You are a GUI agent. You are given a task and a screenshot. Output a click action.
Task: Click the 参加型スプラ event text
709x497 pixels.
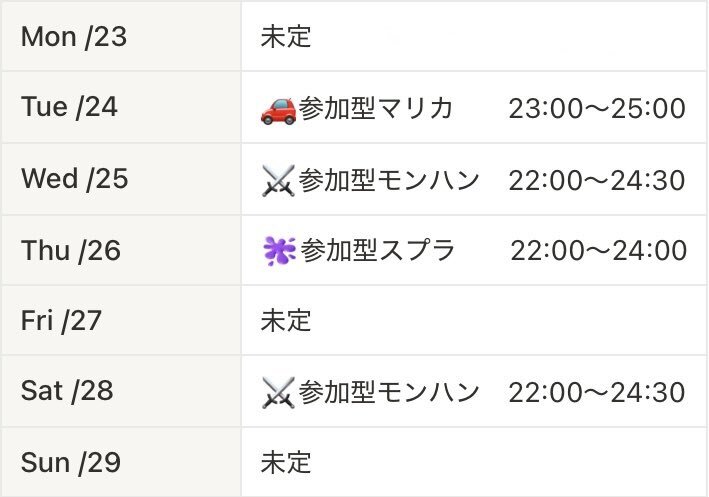point(378,250)
